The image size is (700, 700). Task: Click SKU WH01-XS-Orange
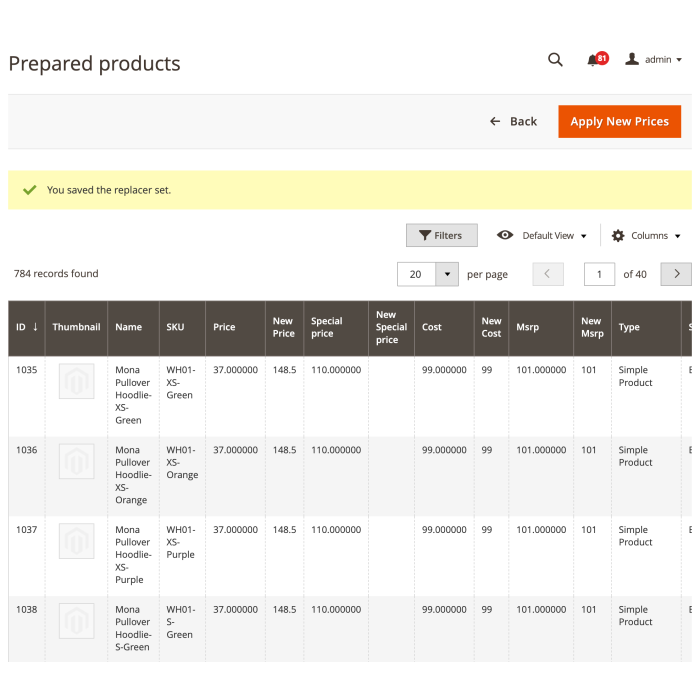(x=182, y=462)
